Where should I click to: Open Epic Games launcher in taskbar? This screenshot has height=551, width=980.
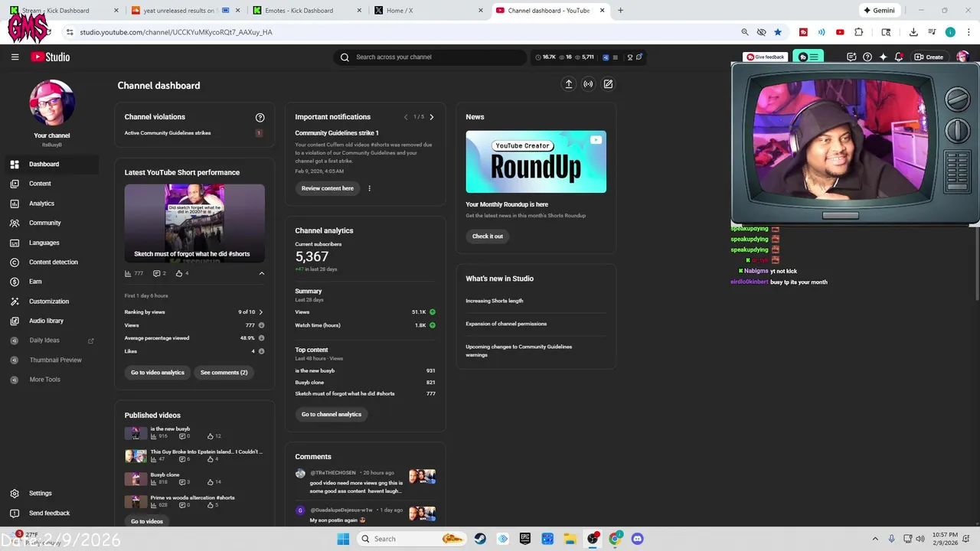coord(525,539)
